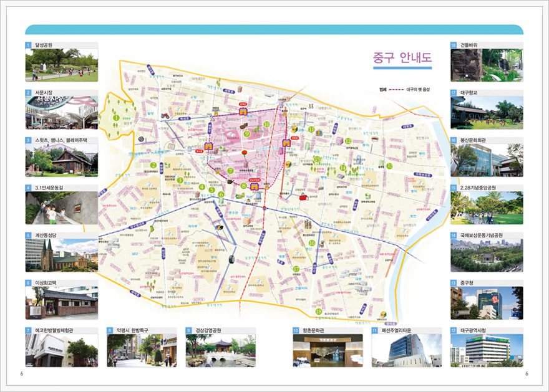This screenshot has height=392, width=549.
Task: Click the red lantern icon in pink zone
Action: (245, 153)
